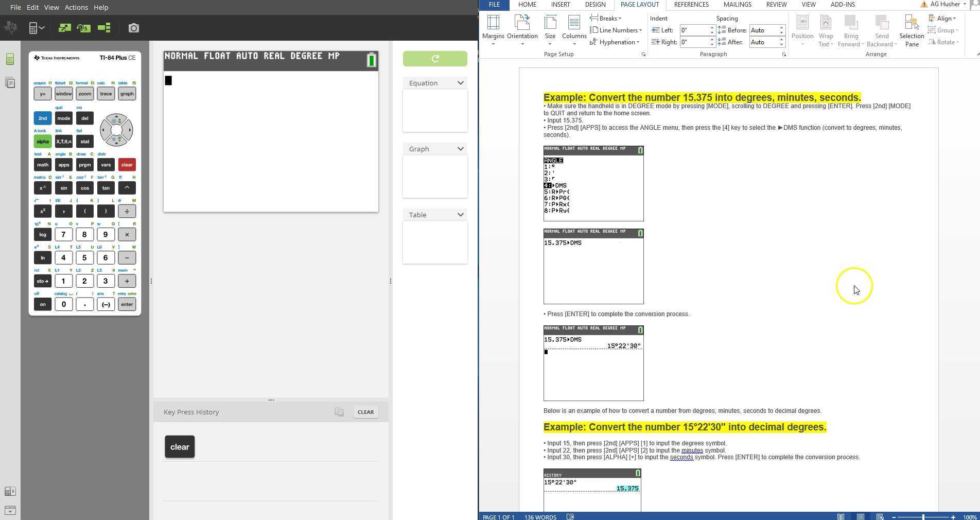Image resolution: width=980 pixels, height=520 pixels.
Task: Open the Margins dropdown
Action: (x=493, y=29)
